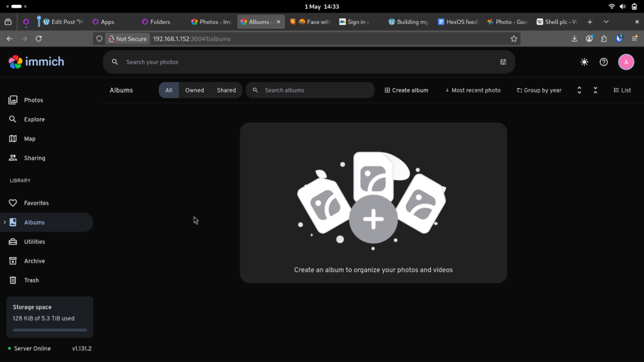This screenshot has height=362, width=644.
Task: Bookmark this page with the star
Action: (x=513, y=38)
